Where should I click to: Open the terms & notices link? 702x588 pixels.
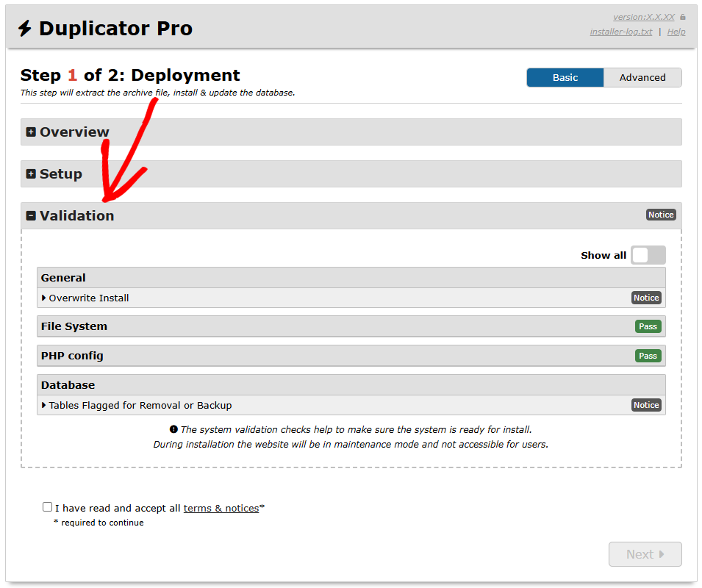coord(221,508)
